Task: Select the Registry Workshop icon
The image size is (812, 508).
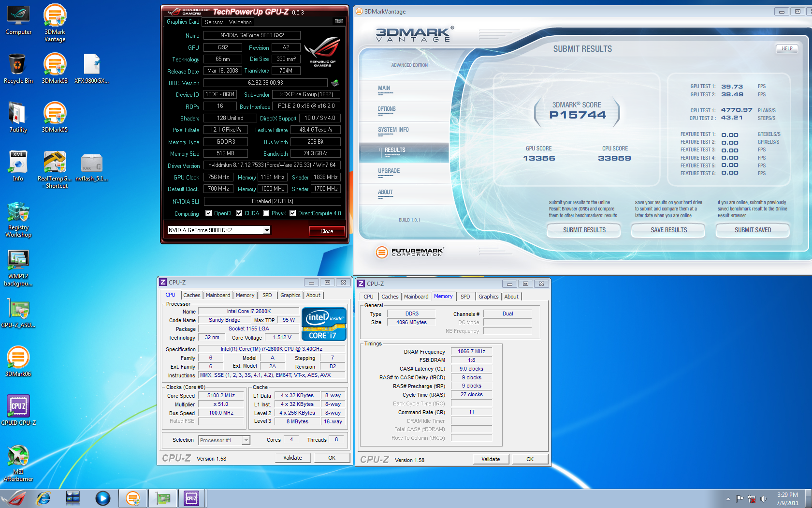Action: [18, 220]
